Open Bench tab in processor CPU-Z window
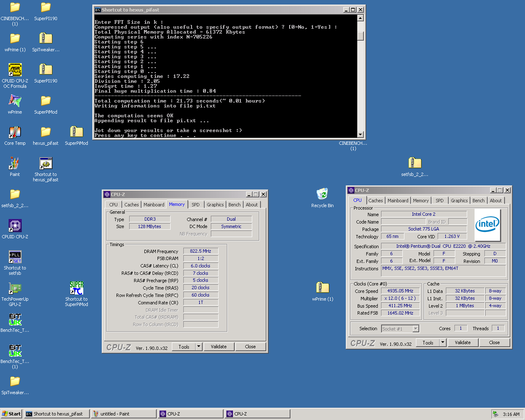525x420 pixels. [x=478, y=201]
